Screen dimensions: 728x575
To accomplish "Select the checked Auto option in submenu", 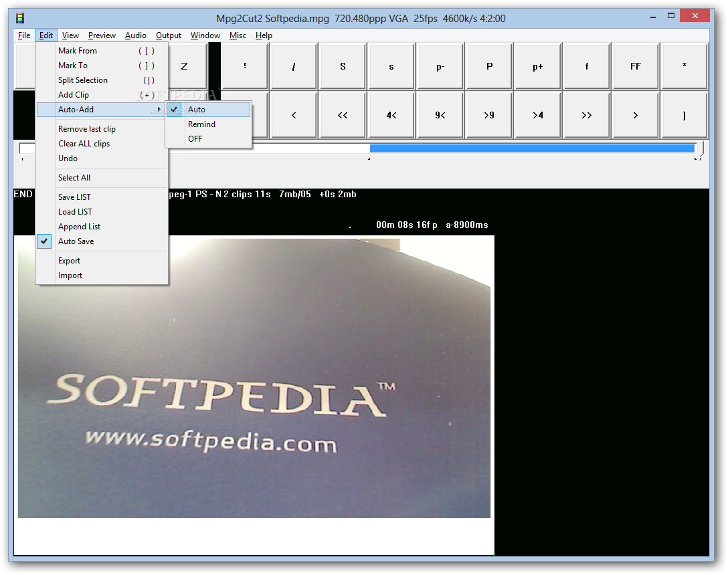I will tap(209, 110).
